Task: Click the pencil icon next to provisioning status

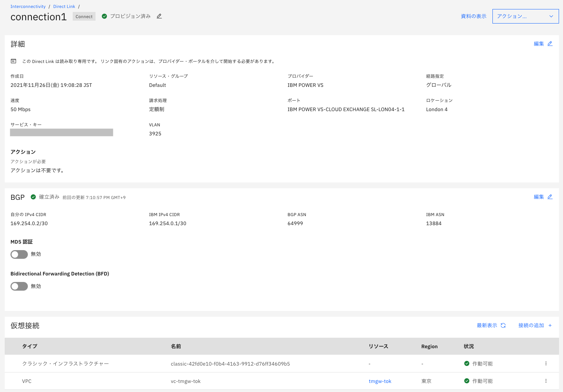Action: point(159,16)
